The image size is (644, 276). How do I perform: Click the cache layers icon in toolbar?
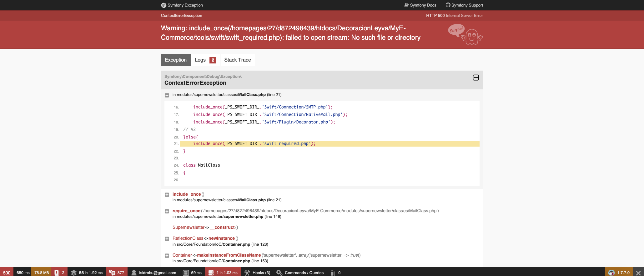(x=74, y=273)
